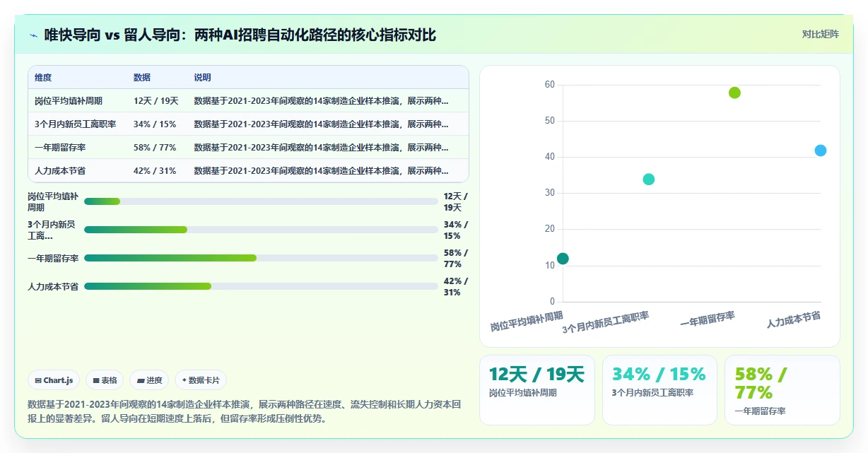Click the progress bar for 岗位平均填补周期
Viewport: 868px width, 453px height.
click(261, 201)
